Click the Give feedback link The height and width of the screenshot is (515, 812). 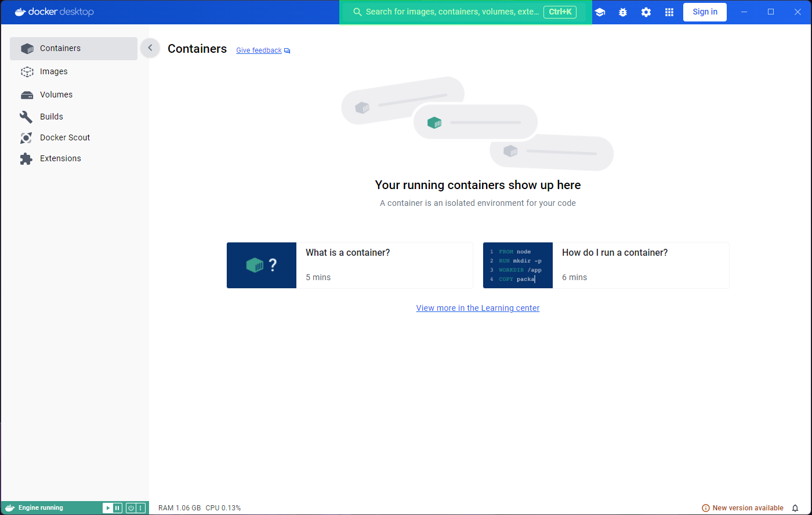click(259, 50)
